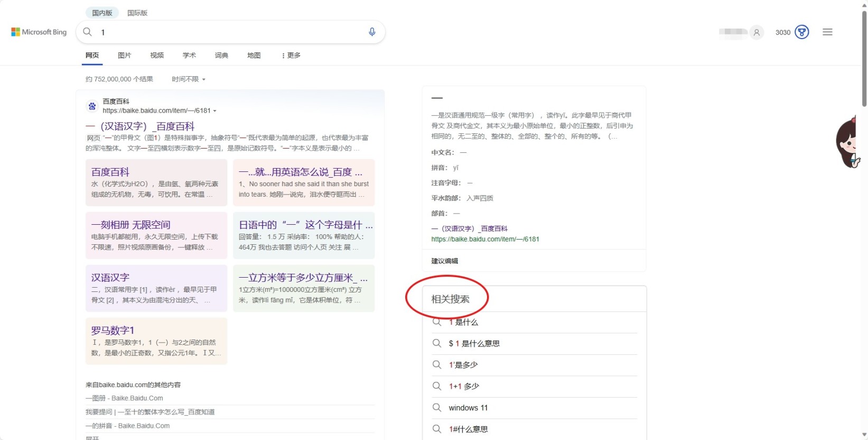Image resolution: width=868 pixels, height=440 pixels.
Task: Click the Microsoft Bing logo
Action: tap(39, 32)
